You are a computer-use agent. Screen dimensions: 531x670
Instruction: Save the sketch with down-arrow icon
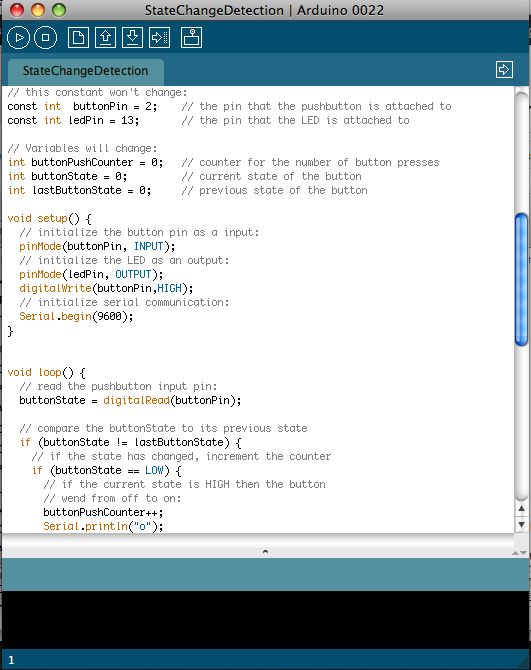pyautogui.click(x=132, y=38)
